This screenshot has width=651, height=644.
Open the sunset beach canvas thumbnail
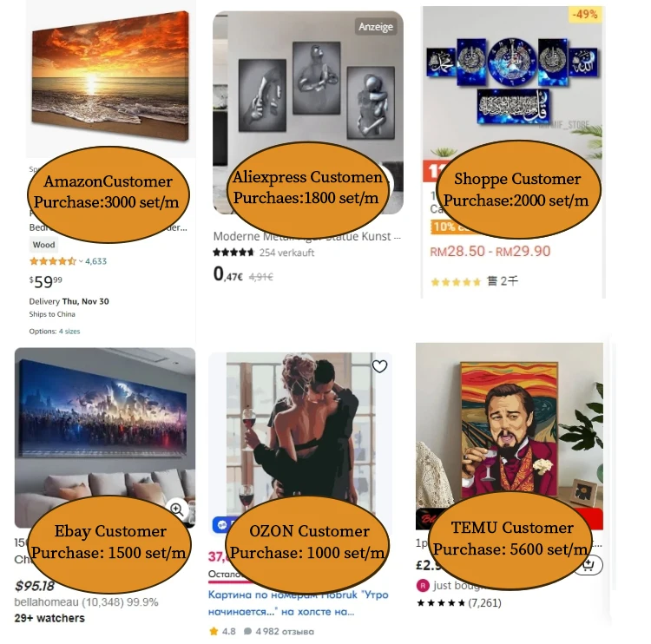pyautogui.click(x=110, y=76)
